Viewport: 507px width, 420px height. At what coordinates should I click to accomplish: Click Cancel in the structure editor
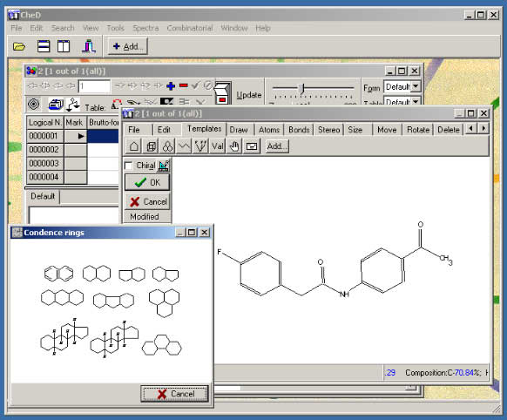point(147,202)
